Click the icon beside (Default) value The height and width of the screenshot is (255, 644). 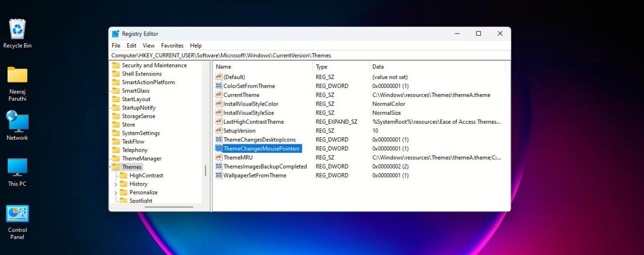pos(218,77)
